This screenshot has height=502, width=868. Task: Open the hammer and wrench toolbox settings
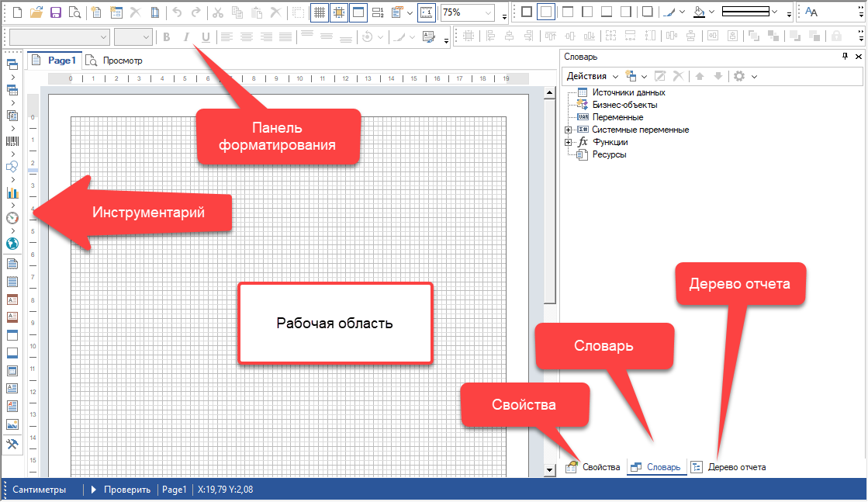(12, 444)
